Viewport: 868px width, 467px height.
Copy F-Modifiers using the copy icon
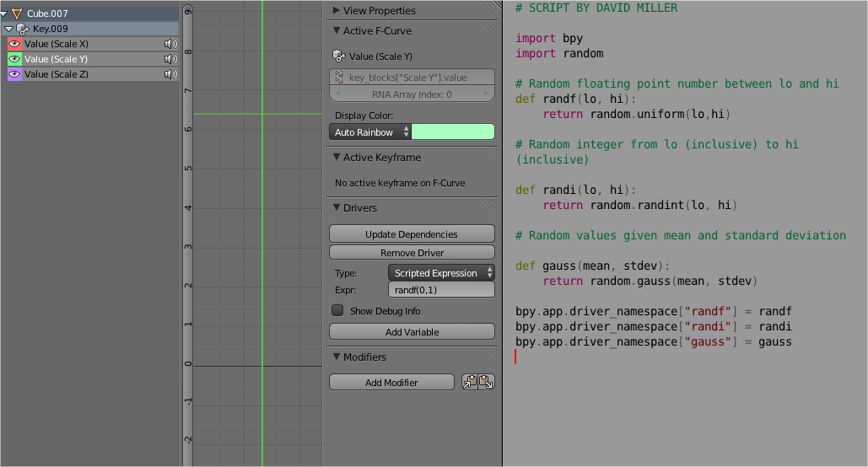pos(470,382)
